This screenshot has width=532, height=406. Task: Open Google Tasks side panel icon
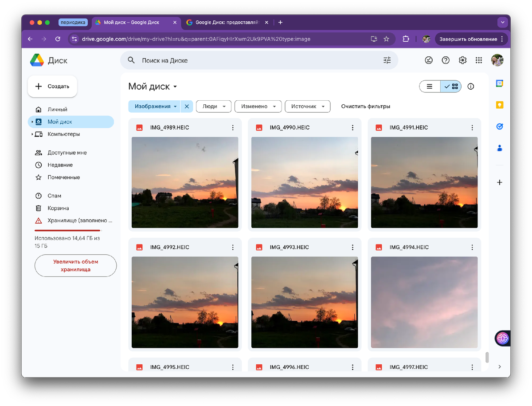point(500,126)
